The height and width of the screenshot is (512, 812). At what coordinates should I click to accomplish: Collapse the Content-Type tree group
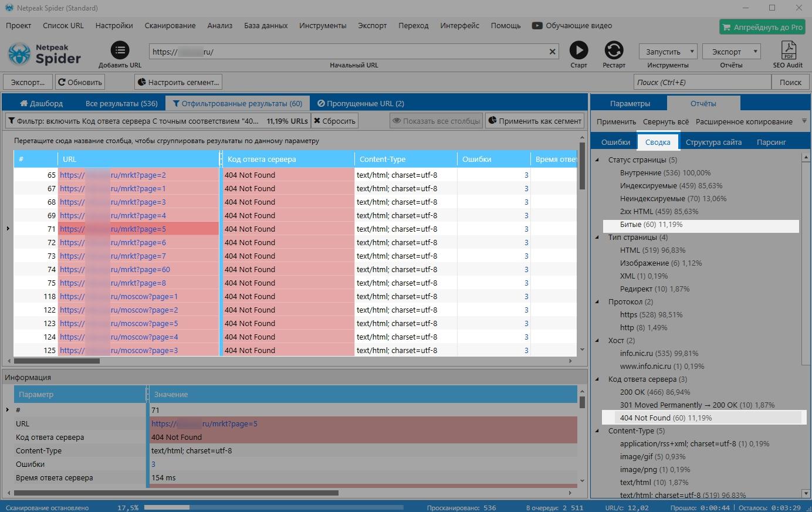pyautogui.click(x=598, y=430)
